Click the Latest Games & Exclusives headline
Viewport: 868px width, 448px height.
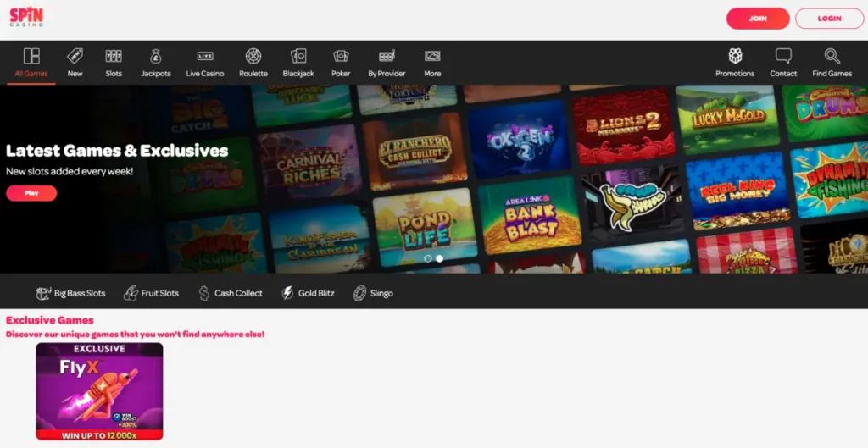click(117, 151)
